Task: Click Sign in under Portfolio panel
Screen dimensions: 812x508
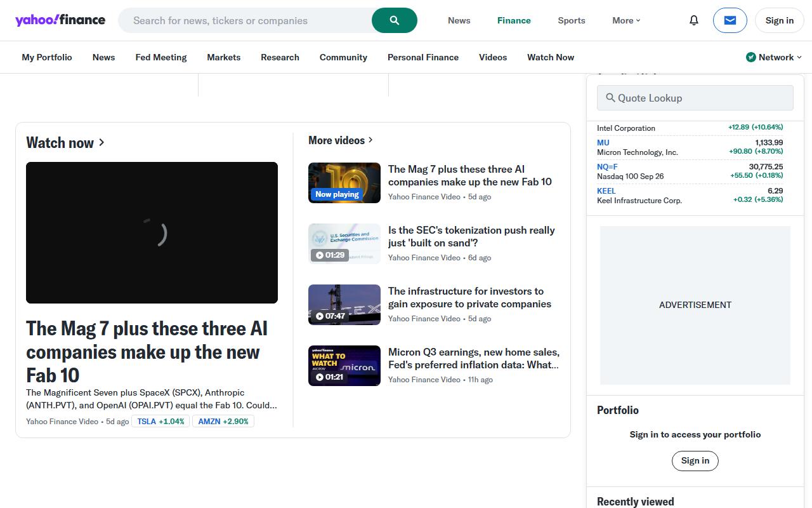Action: coord(695,460)
